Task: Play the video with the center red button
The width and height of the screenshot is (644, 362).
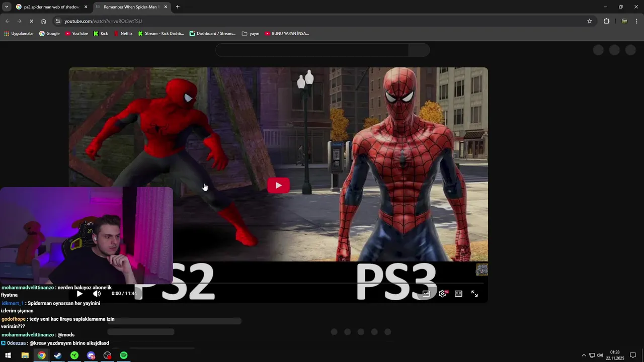Action: click(278, 186)
